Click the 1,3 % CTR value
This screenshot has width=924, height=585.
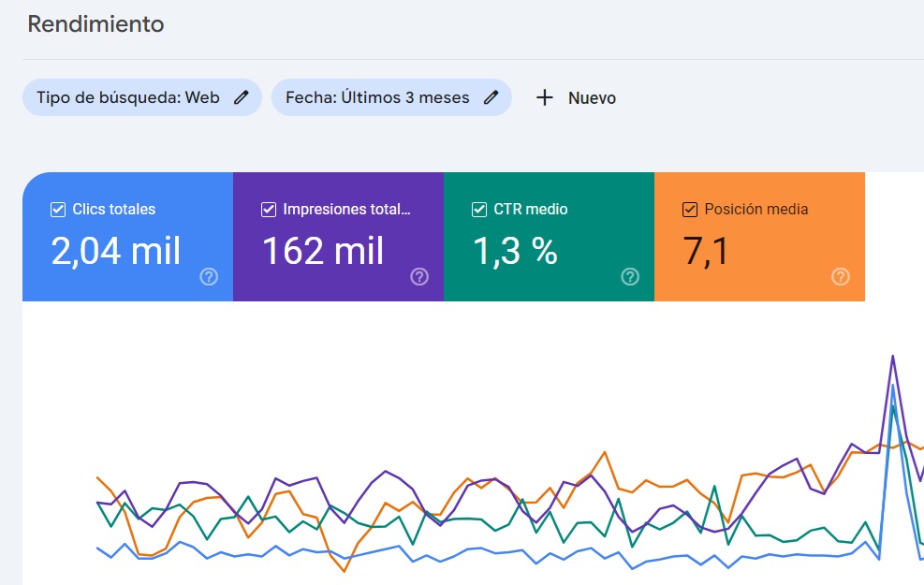coord(514,251)
